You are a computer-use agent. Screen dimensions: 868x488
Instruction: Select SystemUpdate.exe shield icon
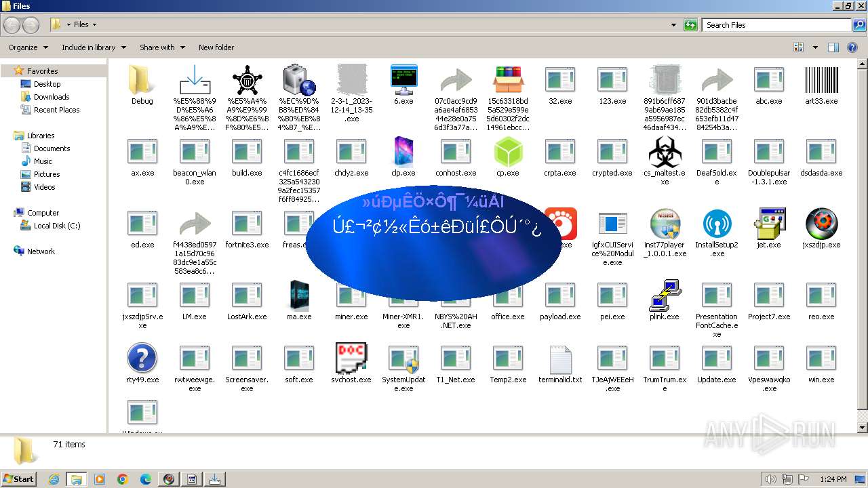coord(403,359)
